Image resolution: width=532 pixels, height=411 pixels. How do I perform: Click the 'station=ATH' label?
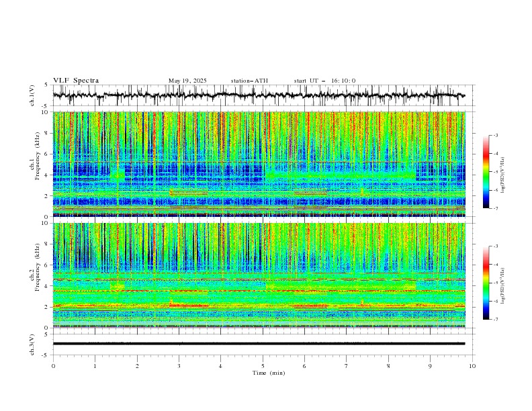pyautogui.click(x=249, y=81)
